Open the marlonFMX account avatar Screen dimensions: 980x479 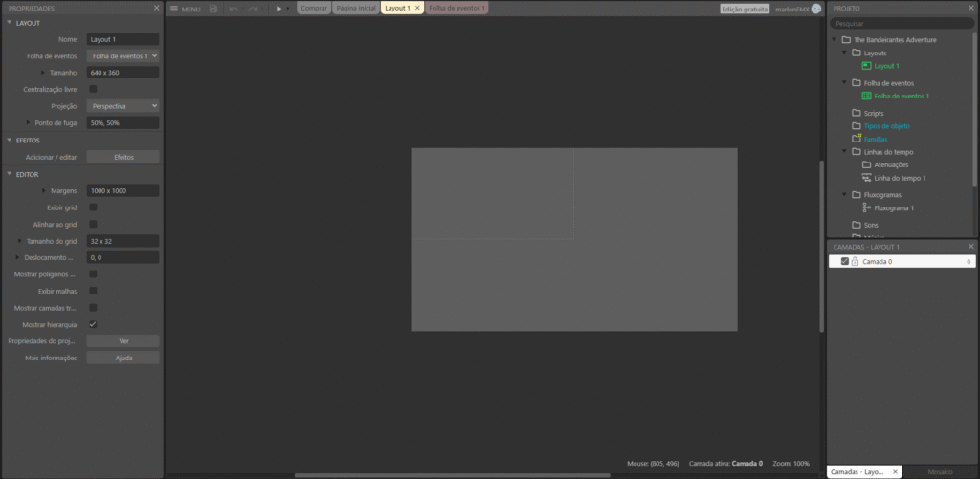click(x=816, y=9)
